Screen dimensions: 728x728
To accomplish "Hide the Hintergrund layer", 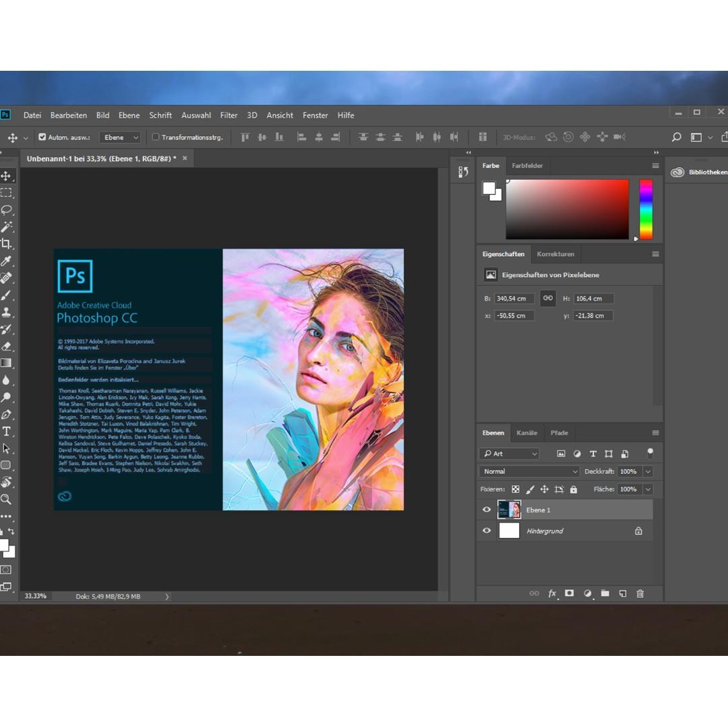I will 487,530.
